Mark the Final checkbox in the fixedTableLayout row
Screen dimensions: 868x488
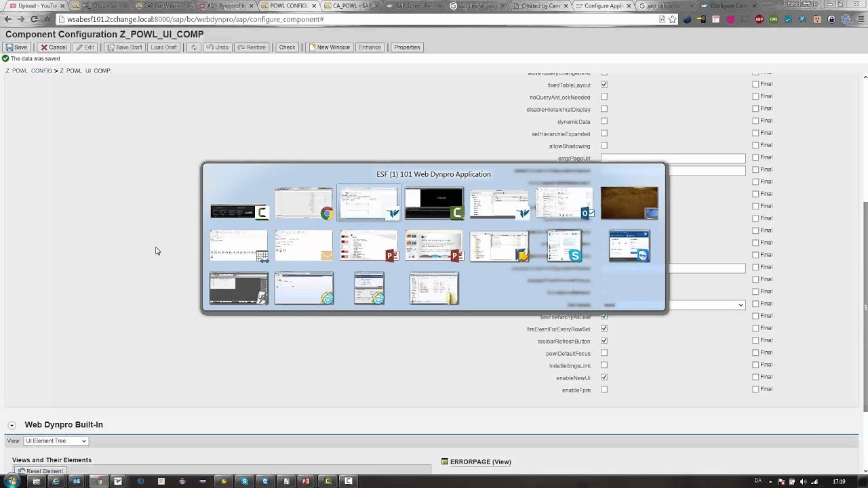(755, 84)
